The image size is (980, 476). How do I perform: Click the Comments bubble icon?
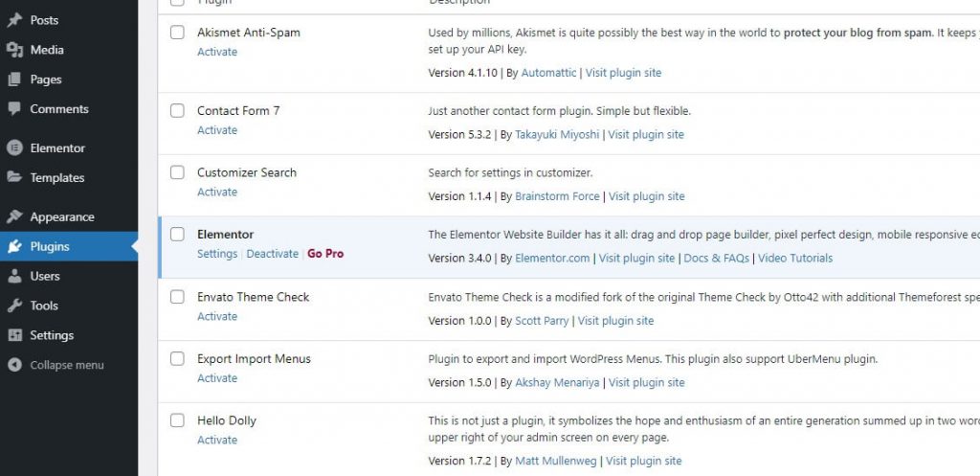[x=14, y=109]
